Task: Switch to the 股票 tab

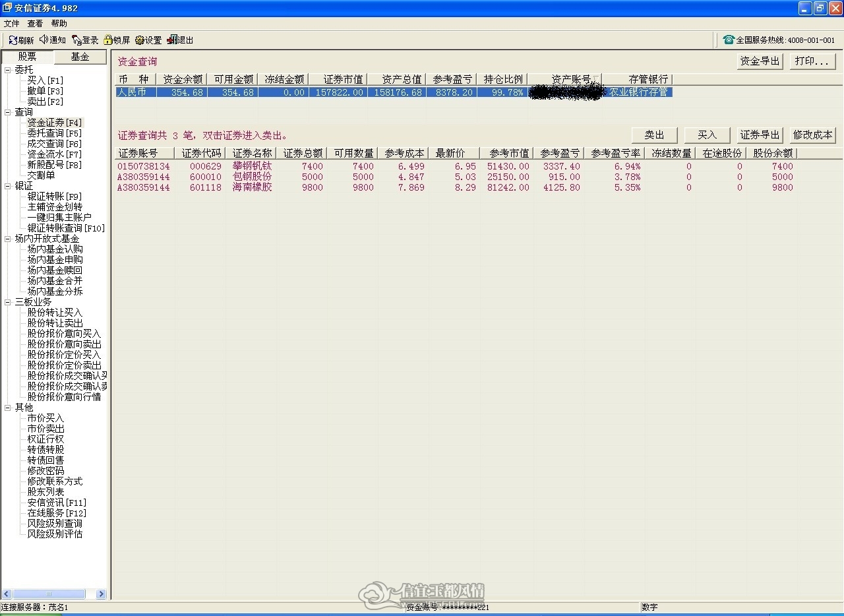Action: coord(28,57)
